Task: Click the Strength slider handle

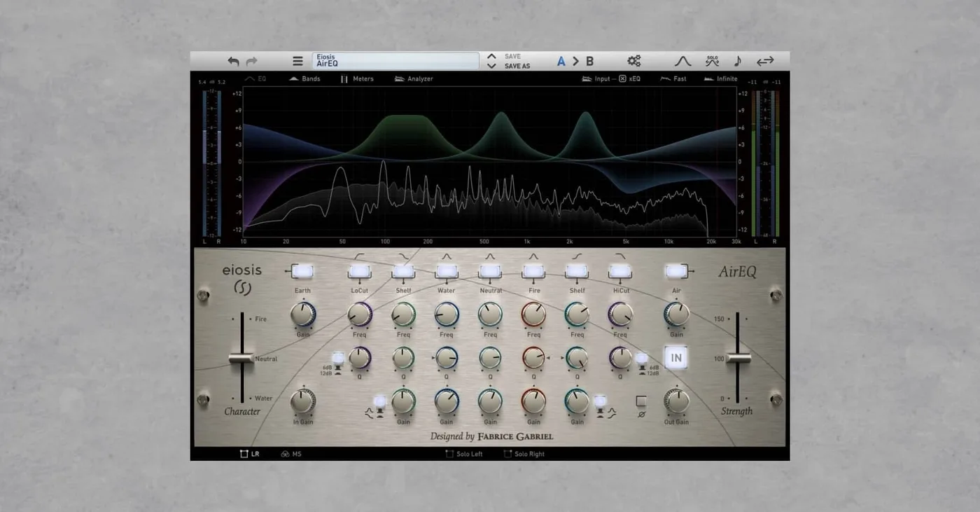Action: (x=738, y=358)
